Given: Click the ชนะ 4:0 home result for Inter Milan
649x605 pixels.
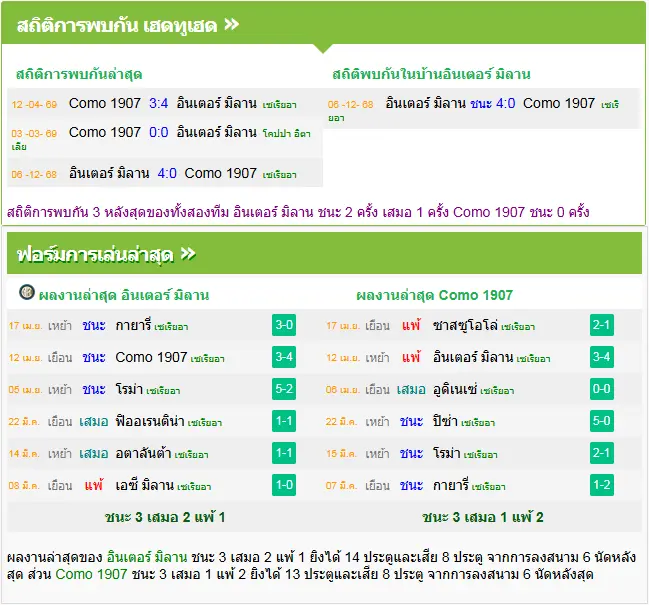Looking at the screenshot, I should [493, 103].
